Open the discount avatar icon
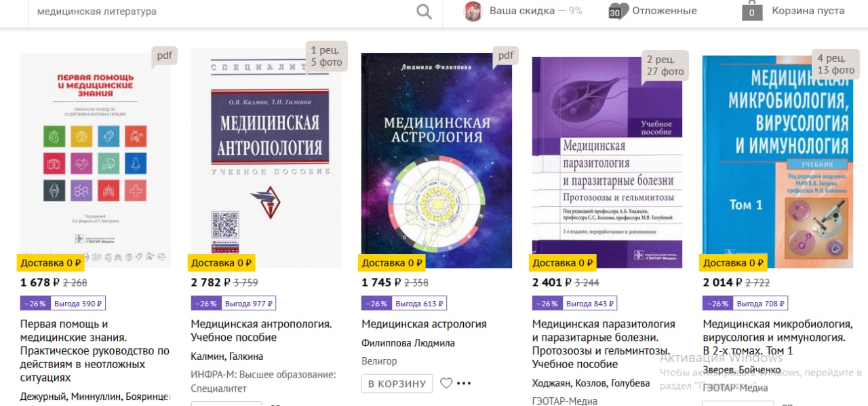Screen dimensions: 868x406 [473, 12]
